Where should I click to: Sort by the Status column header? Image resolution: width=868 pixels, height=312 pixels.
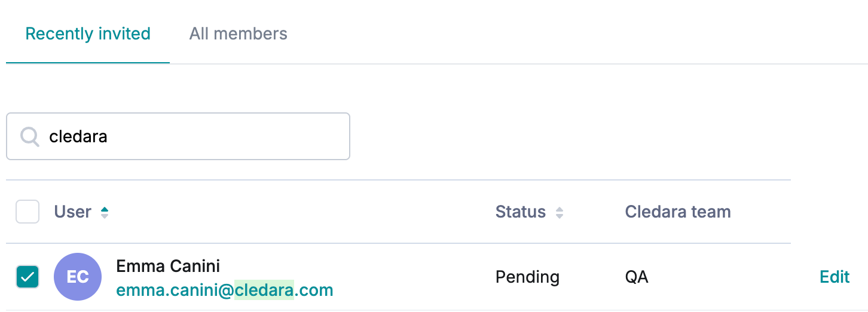click(x=521, y=212)
